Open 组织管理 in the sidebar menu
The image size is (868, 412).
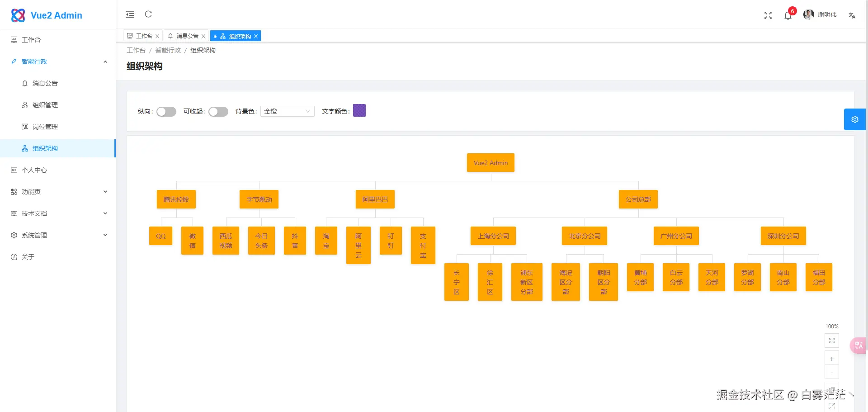point(58,105)
